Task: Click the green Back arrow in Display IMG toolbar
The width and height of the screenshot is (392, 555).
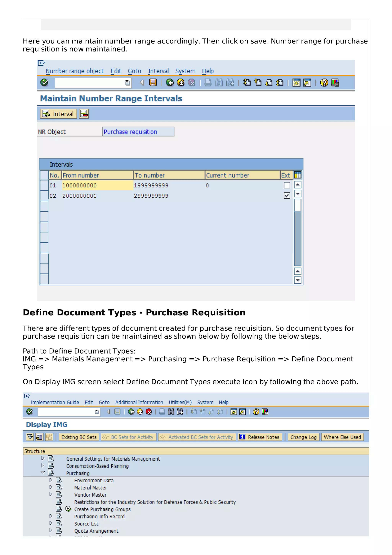Action: [x=131, y=412]
